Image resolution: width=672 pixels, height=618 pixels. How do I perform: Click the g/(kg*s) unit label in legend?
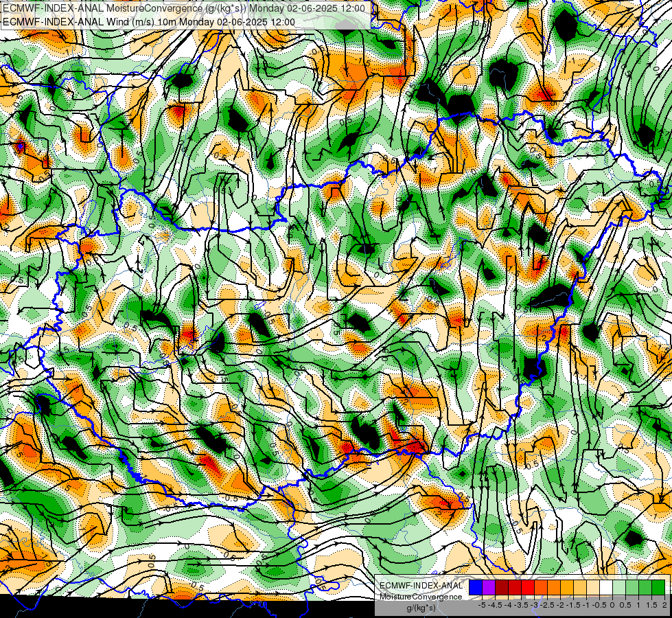421,608
